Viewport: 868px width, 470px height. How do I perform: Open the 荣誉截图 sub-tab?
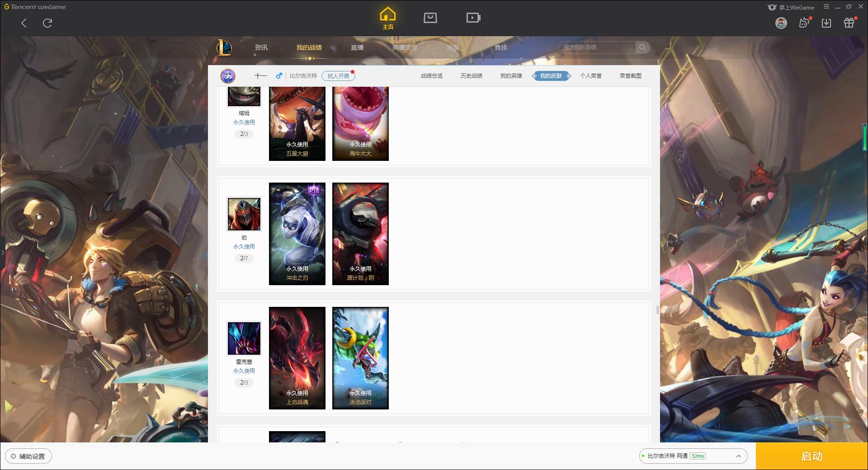pos(631,76)
